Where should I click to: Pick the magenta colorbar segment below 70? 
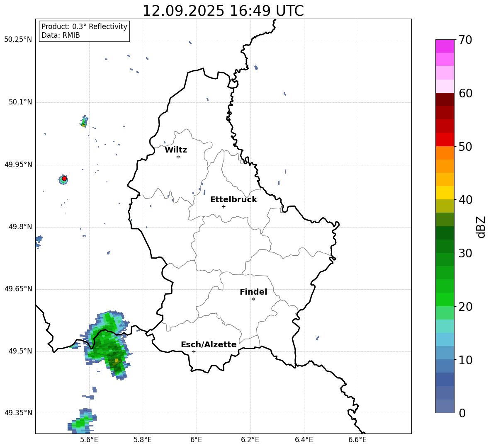click(x=445, y=46)
